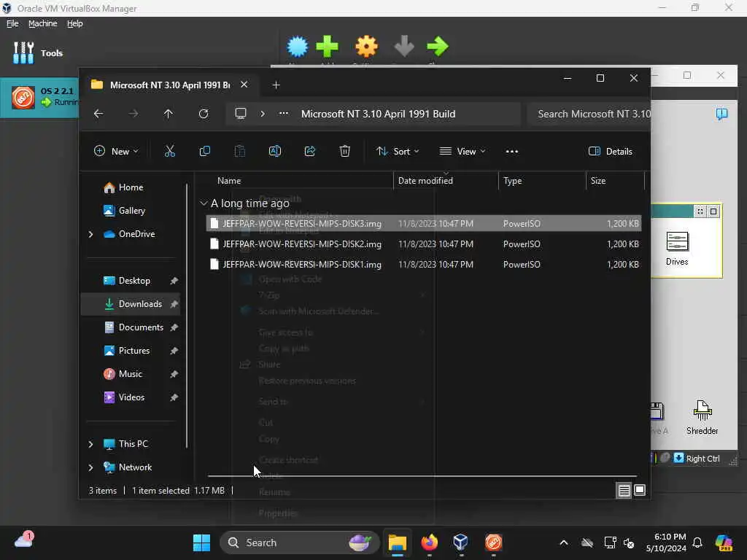Open the Shredder icon in OS/2 window

(x=702, y=418)
